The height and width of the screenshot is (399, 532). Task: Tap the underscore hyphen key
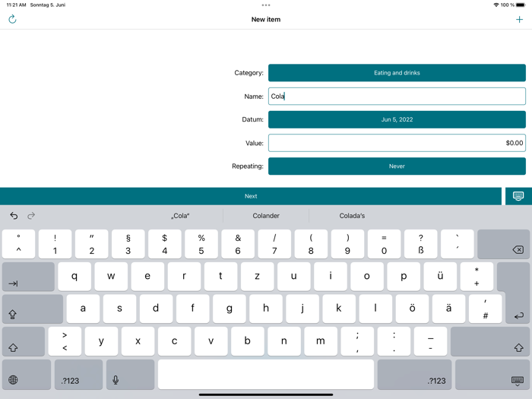pyautogui.click(x=430, y=341)
